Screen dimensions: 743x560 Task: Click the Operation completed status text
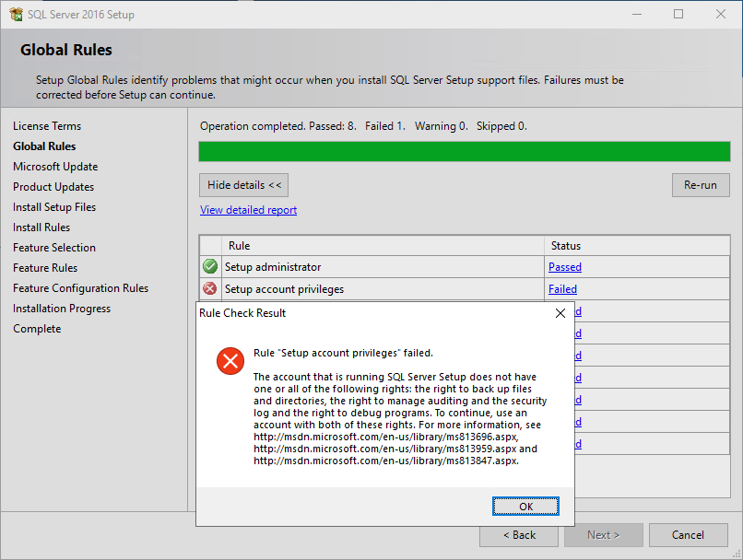click(363, 126)
